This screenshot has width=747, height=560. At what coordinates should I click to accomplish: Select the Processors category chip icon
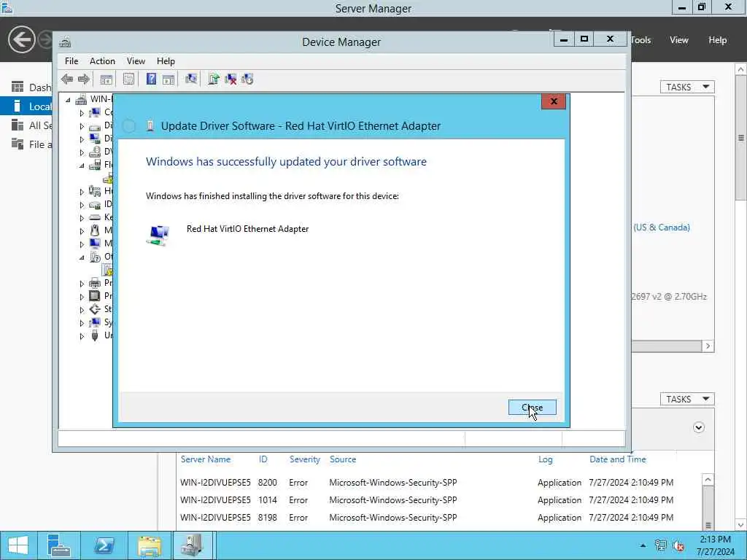pyautogui.click(x=95, y=296)
